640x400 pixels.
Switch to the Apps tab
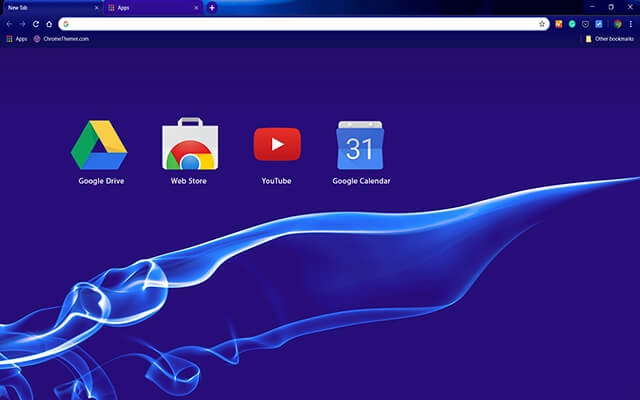pyautogui.click(x=153, y=8)
